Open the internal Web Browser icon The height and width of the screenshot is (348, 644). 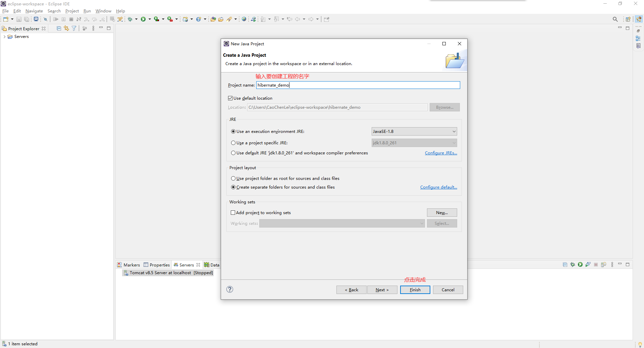coord(244,19)
